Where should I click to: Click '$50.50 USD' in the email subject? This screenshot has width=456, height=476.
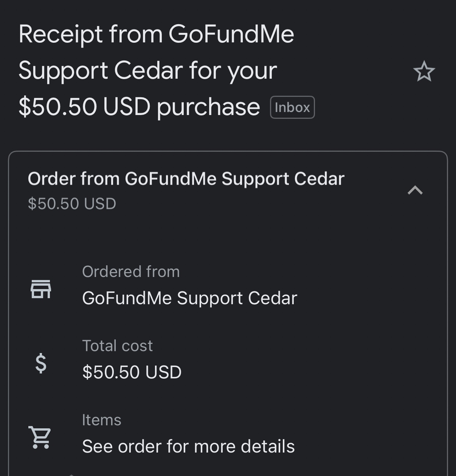tap(84, 107)
